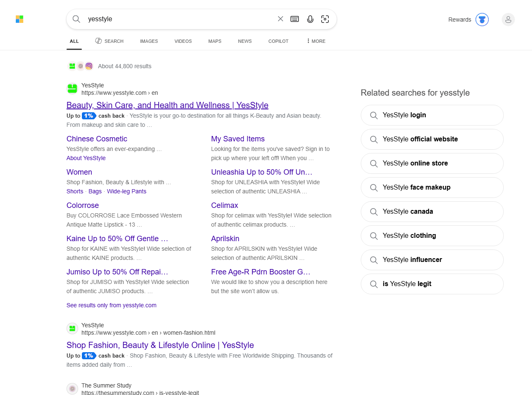Open Beauty, Skin Care, and Health and Wellness link
The image size is (532, 395).
[x=167, y=105]
